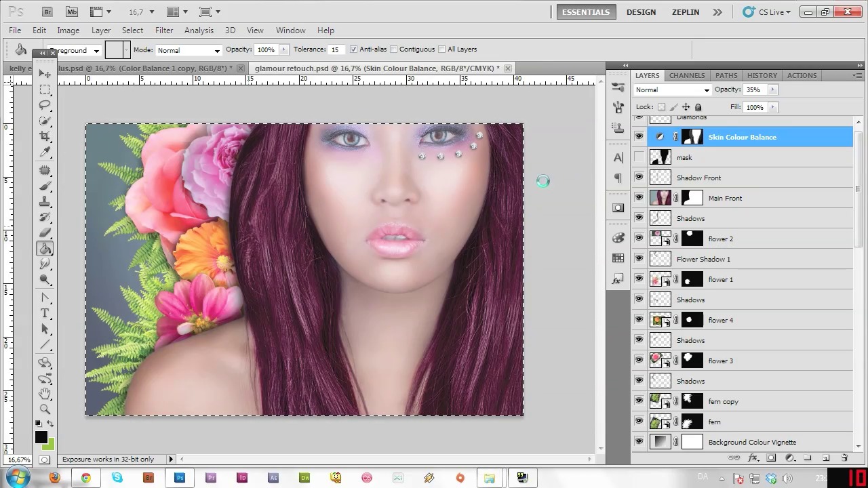Select the Type tool

(x=45, y=313)
